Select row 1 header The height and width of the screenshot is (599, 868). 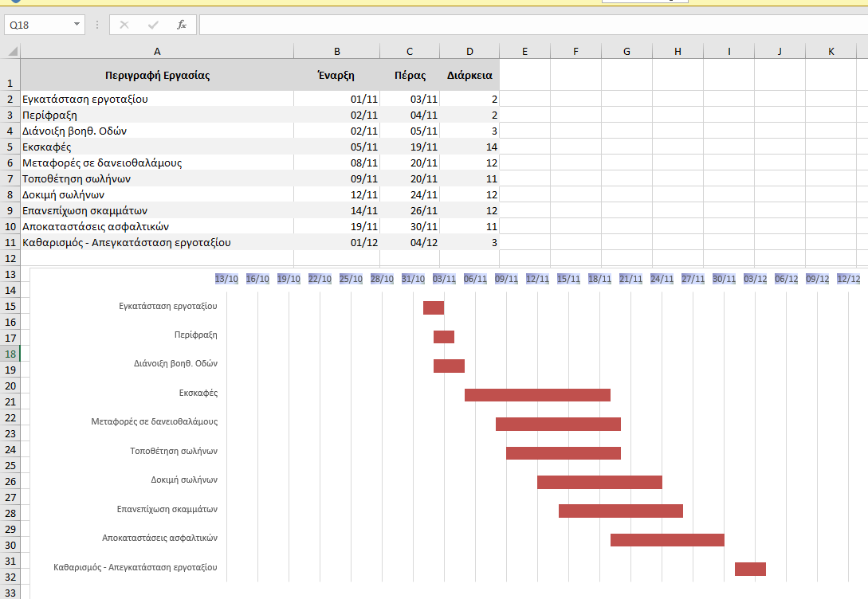click(10, 75)
